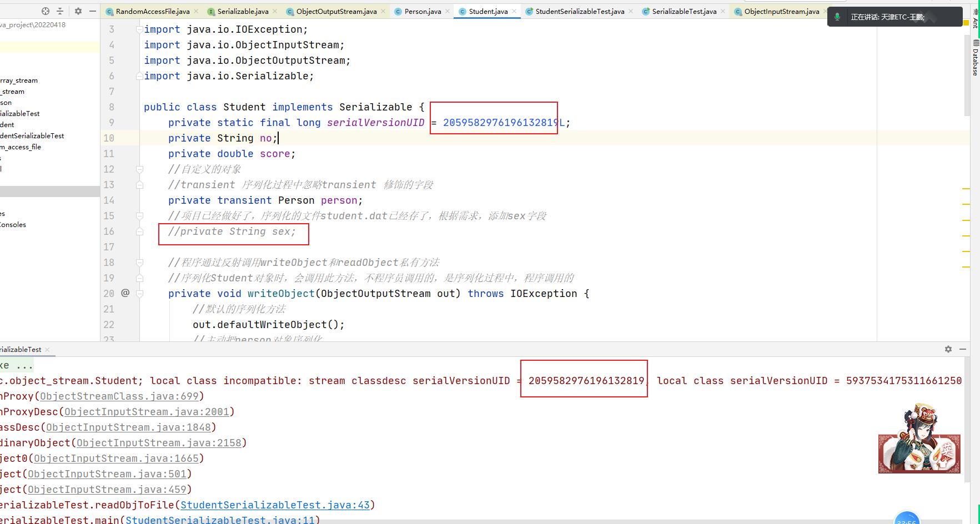Screen dimensions: 980x524
Task: Jump to ObjectInputStream.java:501 from the trace
Action: [107, 474]
